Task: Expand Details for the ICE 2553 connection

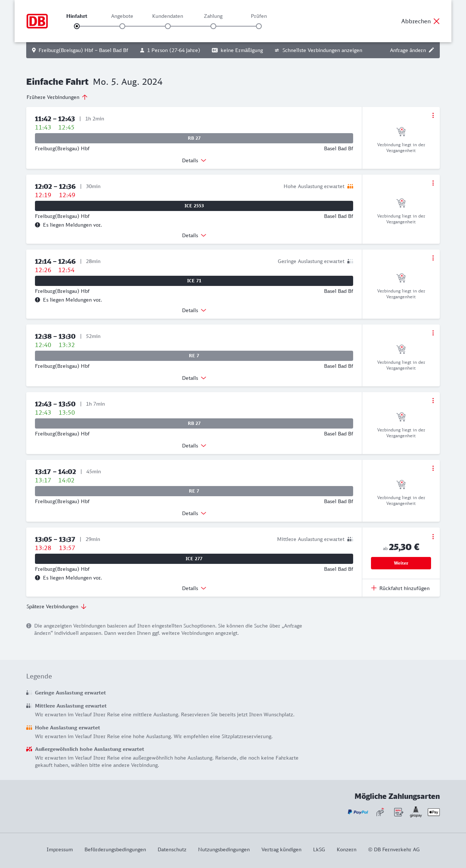Action: [194, 235]
